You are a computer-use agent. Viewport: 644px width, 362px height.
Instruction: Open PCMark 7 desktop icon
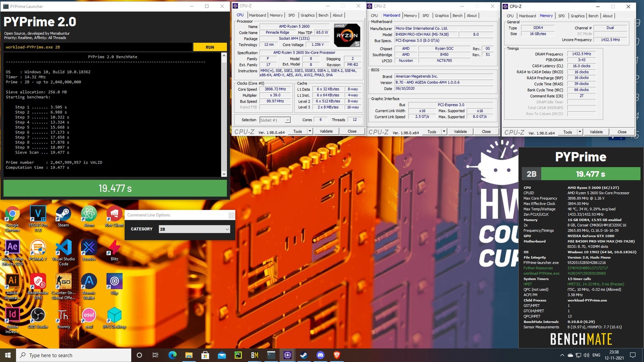(38, 250)
